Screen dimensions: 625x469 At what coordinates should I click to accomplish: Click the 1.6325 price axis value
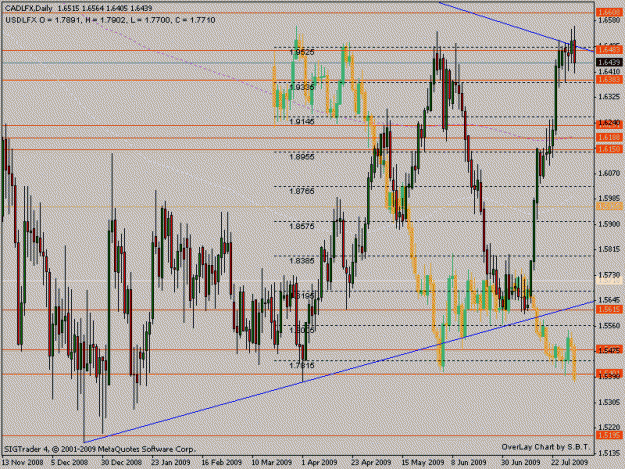[609, 96]
